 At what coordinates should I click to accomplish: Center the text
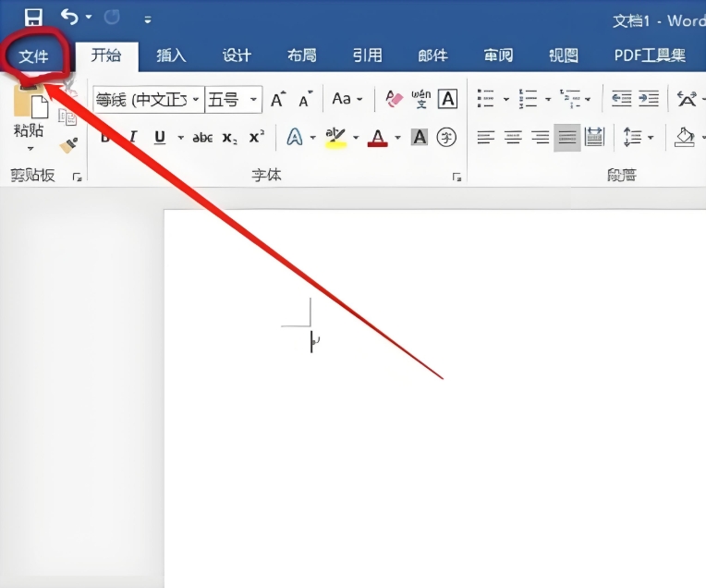[513, 137]
